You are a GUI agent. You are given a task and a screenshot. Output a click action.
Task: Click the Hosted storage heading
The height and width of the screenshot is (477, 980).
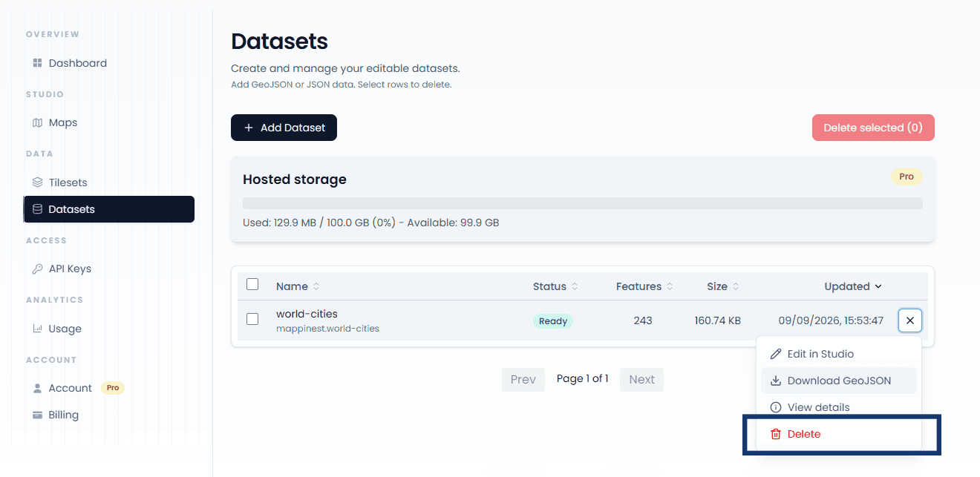pos(295,180)
